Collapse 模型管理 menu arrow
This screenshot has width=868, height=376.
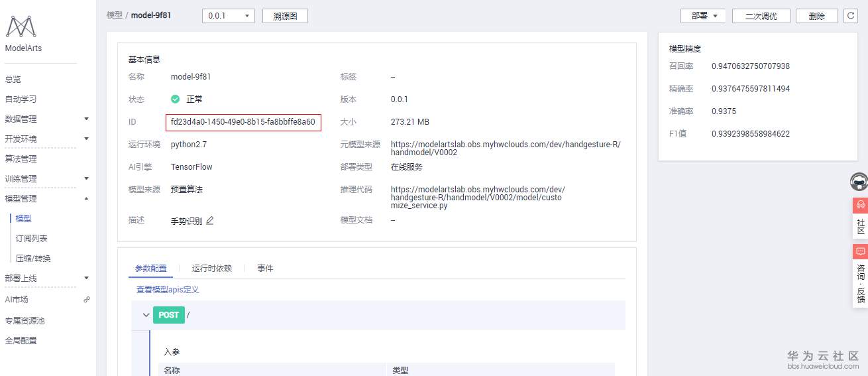click(x=86, y=199)
